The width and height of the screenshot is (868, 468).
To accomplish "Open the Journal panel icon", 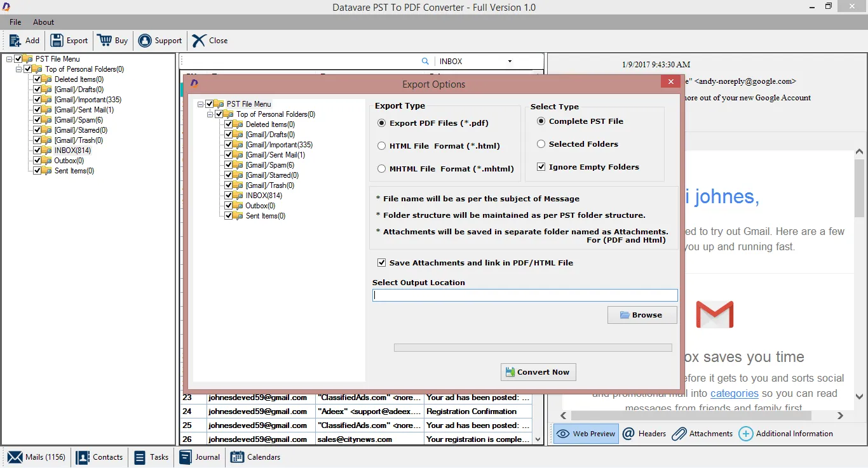I will pos(185,457).
